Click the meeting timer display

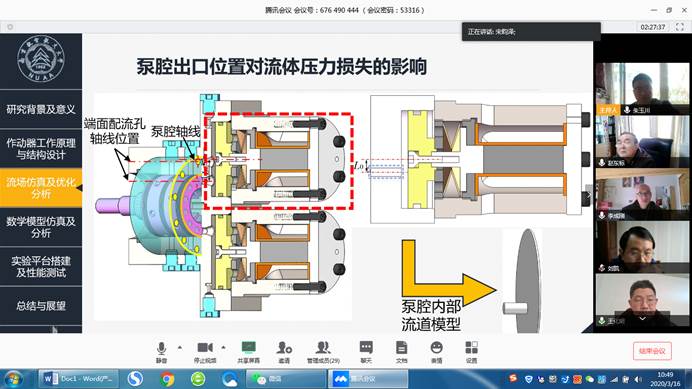click(x=653, y=27)
